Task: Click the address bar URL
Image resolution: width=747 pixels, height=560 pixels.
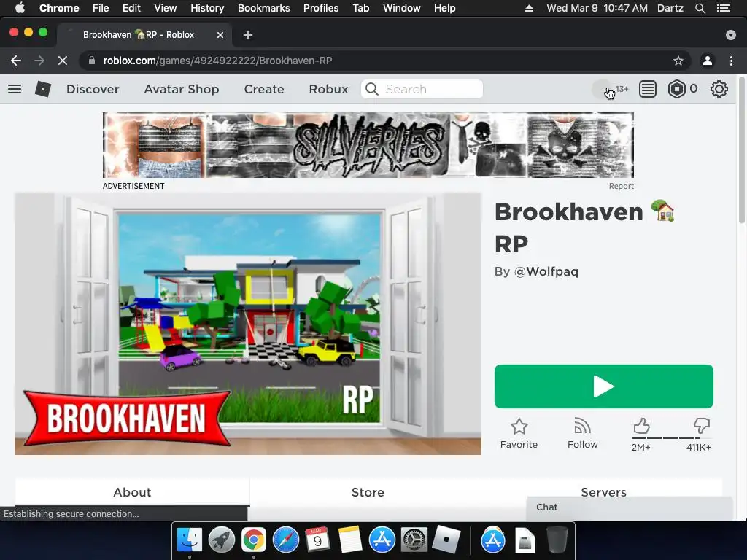Action: coord(217,61)
